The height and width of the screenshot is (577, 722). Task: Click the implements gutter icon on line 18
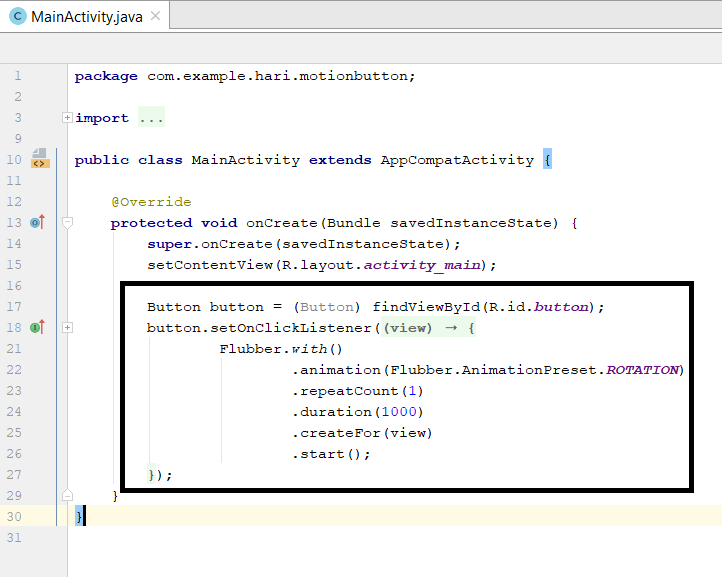click(x=37, y=327)
